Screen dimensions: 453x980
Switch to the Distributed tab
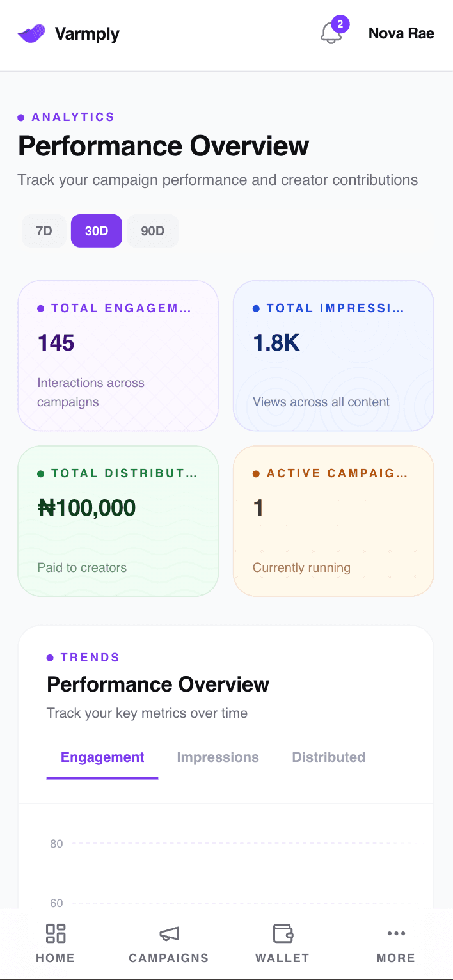pyautogui.click(x=329, y=757)
